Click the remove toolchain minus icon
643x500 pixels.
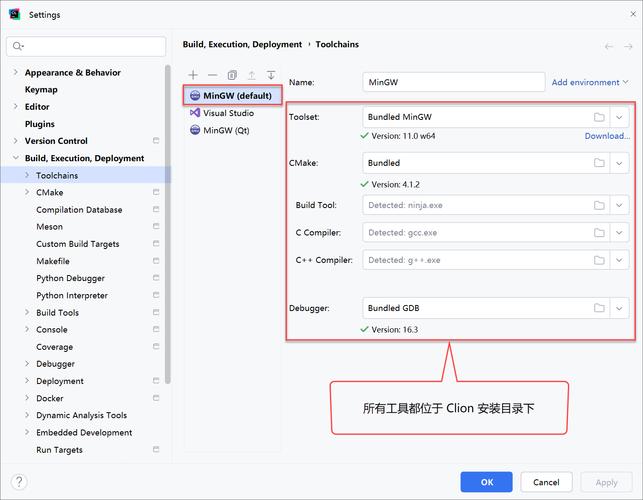(212, 75)
